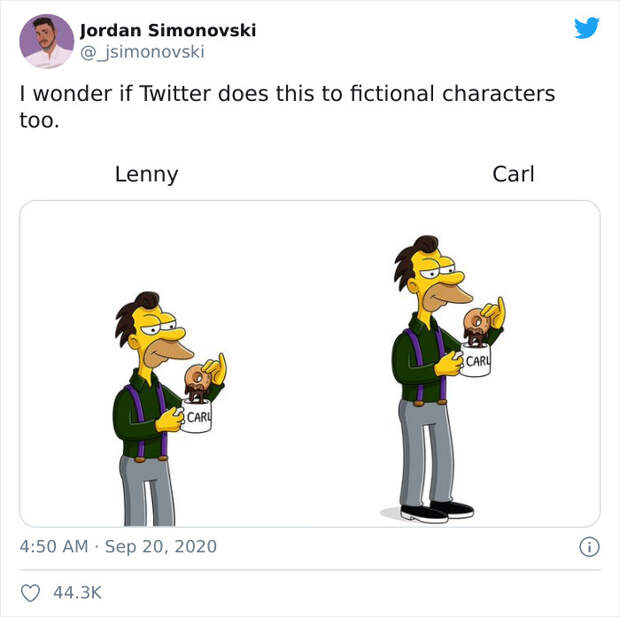The height and width of the screenshot is (617, 620).
Task: Click the 44.3K likes count
Action: [78, 592]
